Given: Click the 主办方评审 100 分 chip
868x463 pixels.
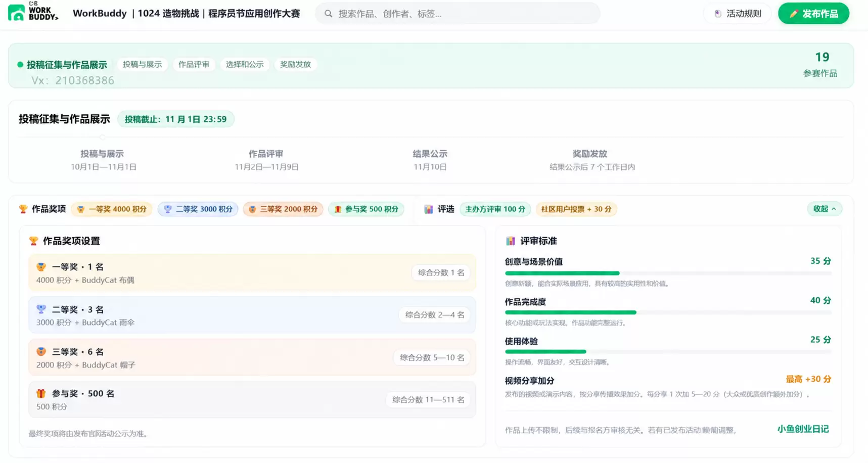Looking at the screenshot, I should [x=495, y=209].
